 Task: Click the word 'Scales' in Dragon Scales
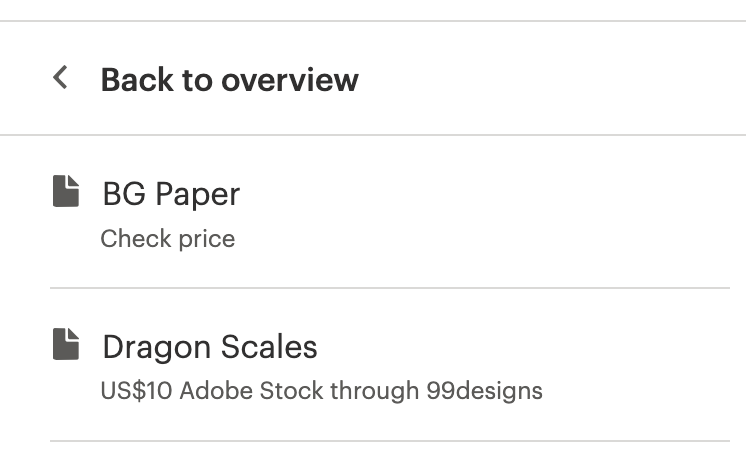pyautogui.click(x=269, y=346)
